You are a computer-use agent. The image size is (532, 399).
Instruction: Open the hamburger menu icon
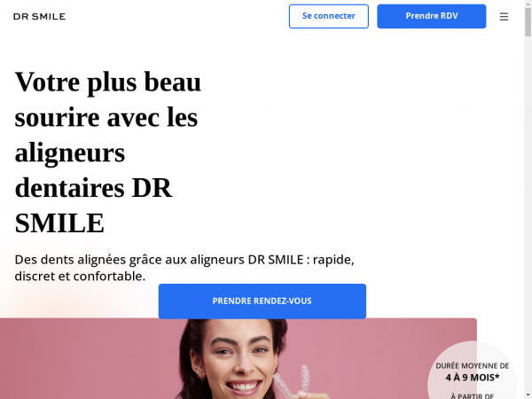tap(504, 16)
